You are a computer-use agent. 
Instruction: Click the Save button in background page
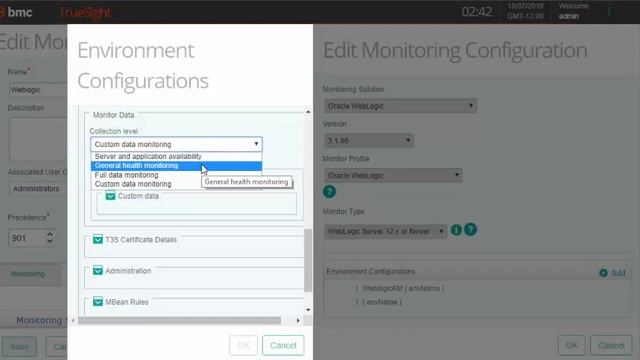pos(19,347)
